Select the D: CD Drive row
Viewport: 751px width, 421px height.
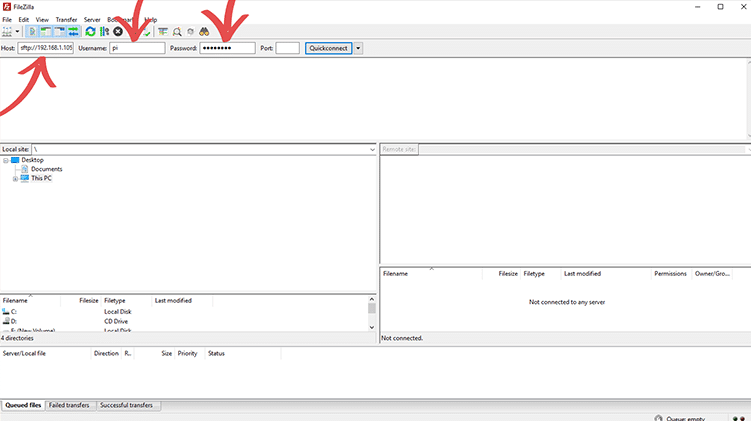click(x=184, y=321)
